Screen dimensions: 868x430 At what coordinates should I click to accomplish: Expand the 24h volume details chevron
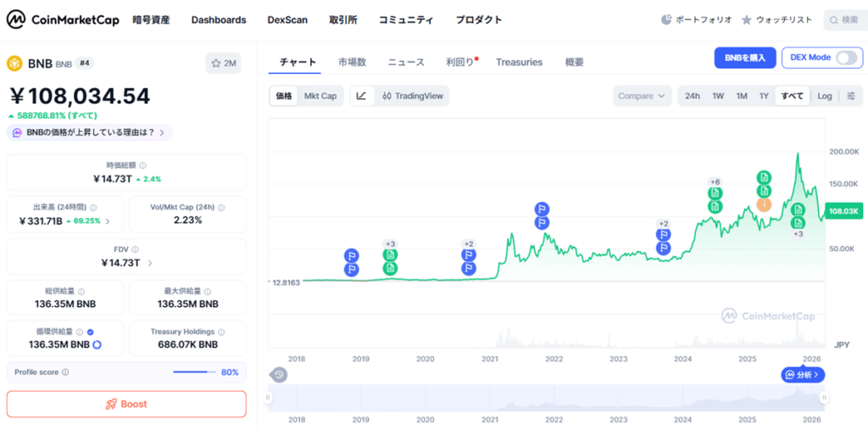[x=108, y=221]
